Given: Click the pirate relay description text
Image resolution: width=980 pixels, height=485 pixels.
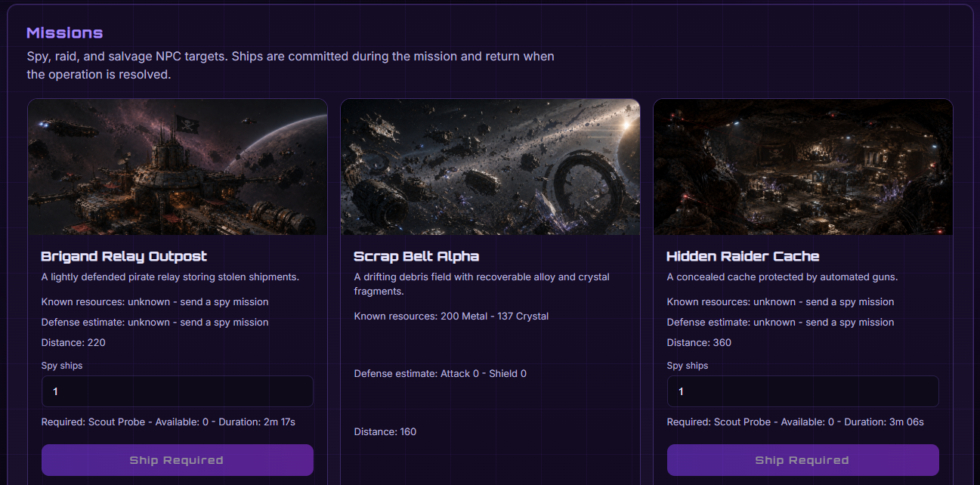Looking at the screenshot, I should click(170, 276).
